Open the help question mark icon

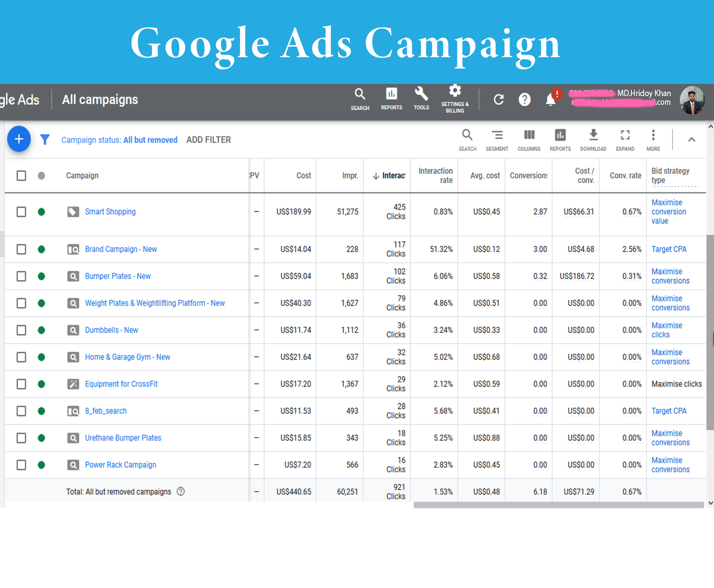point(525,100)
